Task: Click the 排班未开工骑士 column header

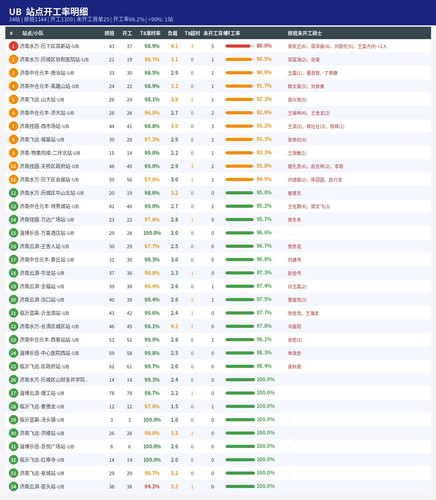Action: (305, 33)
